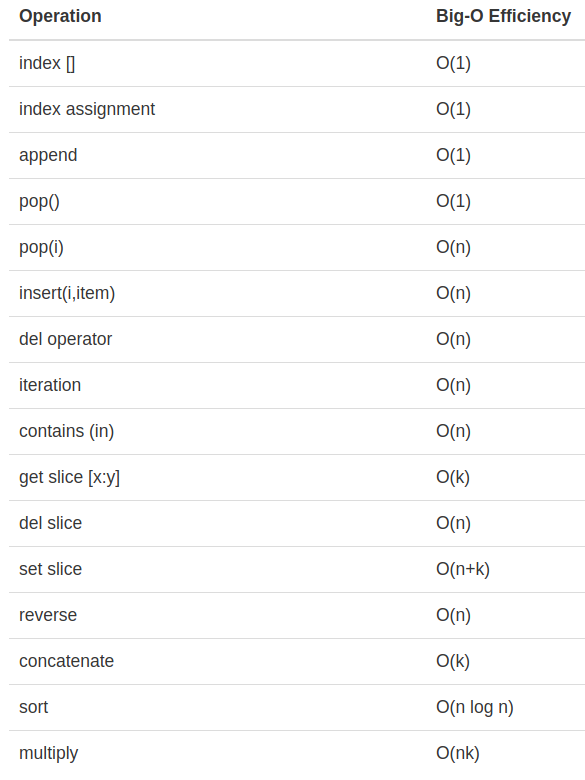The width and height of the screenshot is (585, 780).
Task: Click the pop(i) operation cell
Action: [x=41, y=247]
